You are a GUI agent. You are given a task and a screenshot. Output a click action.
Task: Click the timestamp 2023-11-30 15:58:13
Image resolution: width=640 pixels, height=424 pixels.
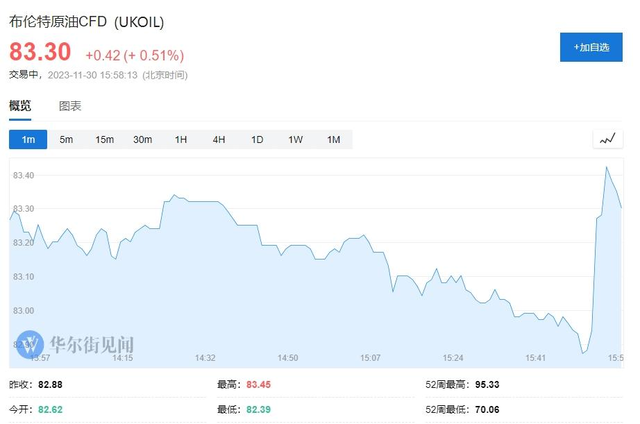click(92, 75)
